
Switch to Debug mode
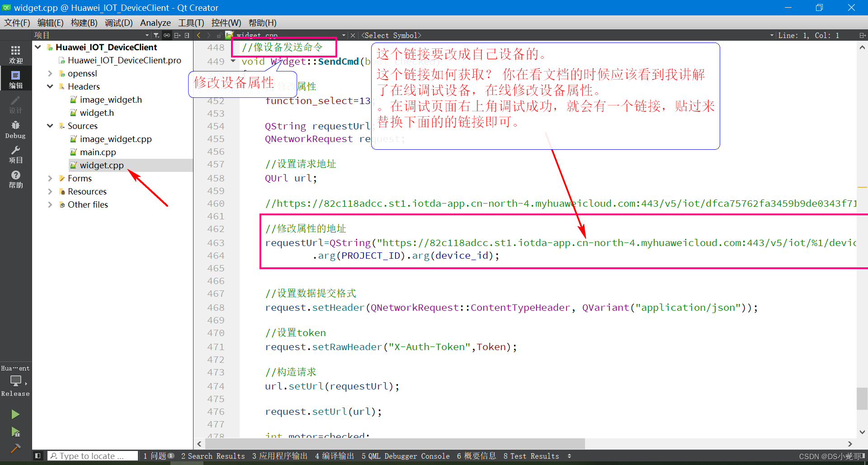click(16, 129)
